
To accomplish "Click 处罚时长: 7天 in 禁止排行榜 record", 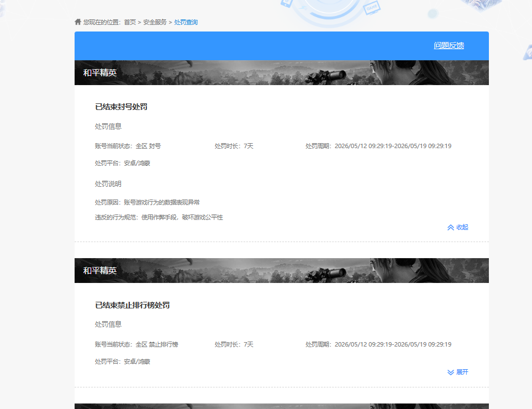I will (234, 344).
